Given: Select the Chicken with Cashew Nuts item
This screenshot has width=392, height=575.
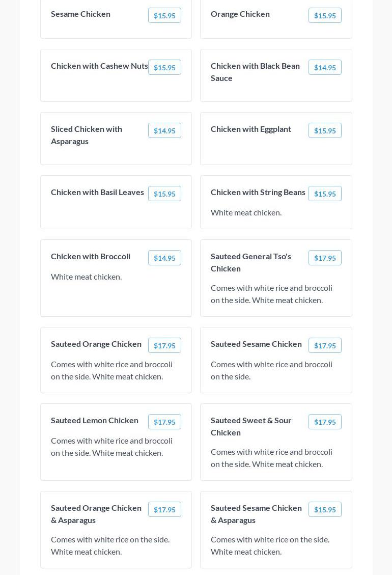Looking at the screenshot, I should point(99,66).
